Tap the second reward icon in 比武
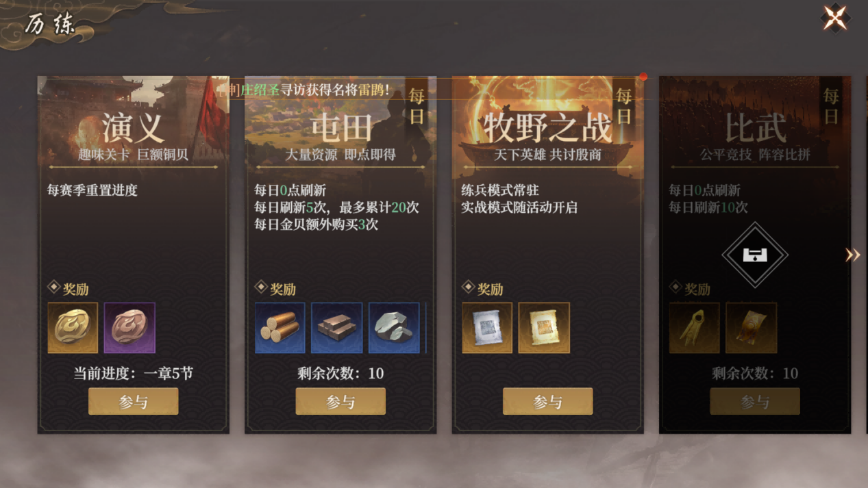The image size is (868, 488). [752, 328]
